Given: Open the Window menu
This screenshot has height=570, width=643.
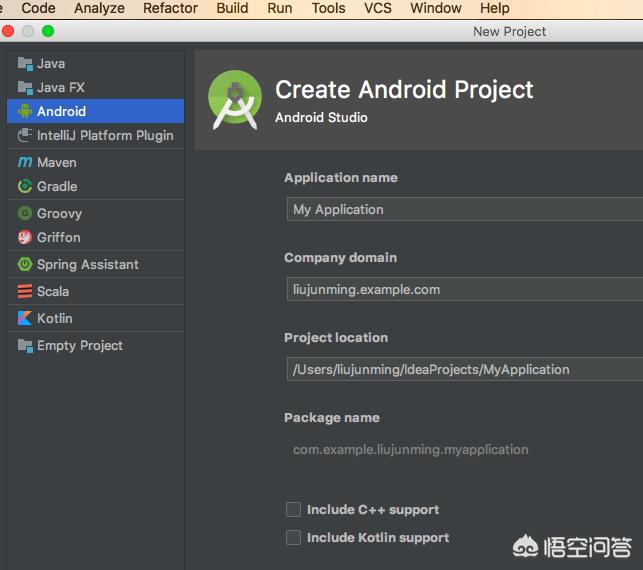Looking at the screenshot, I should pos(436,8).
